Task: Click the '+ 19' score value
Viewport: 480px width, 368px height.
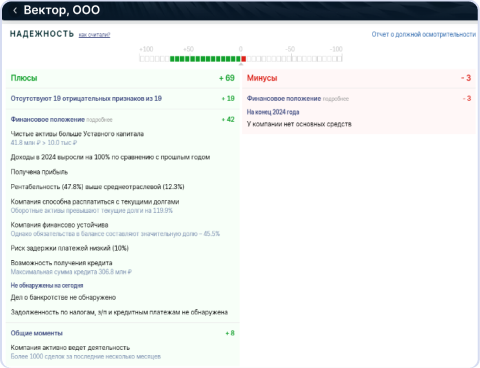Action: point(228,99)
